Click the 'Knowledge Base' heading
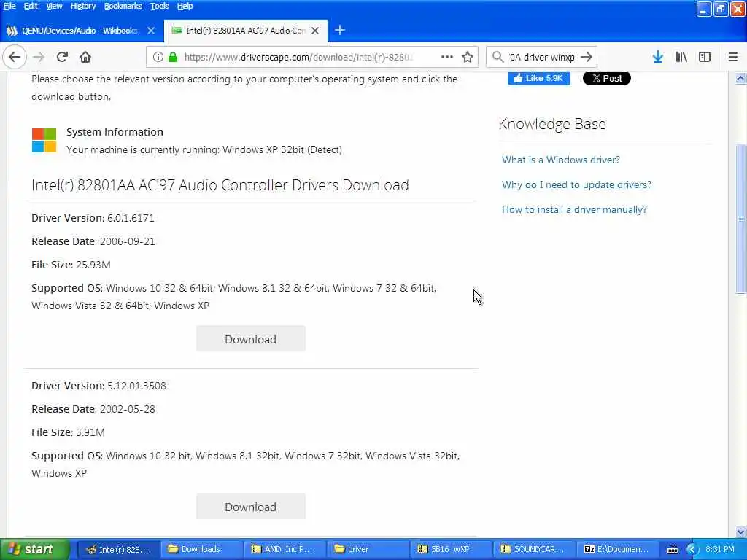The image size is (747, 560). point(552,124)
